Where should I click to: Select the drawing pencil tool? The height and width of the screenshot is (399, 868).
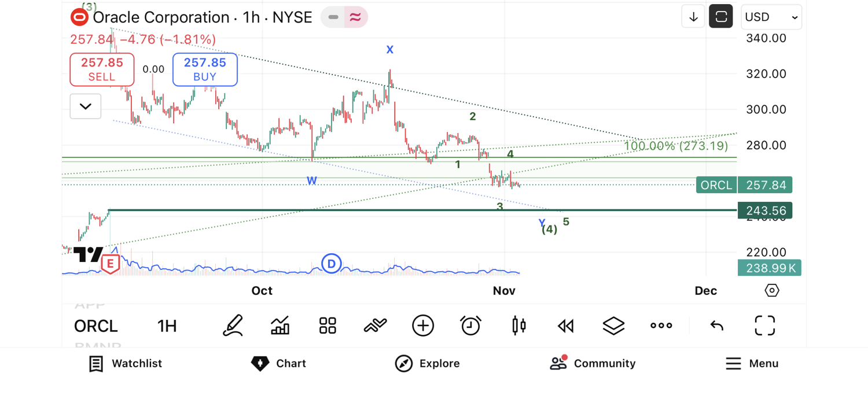tap(232, 326)
